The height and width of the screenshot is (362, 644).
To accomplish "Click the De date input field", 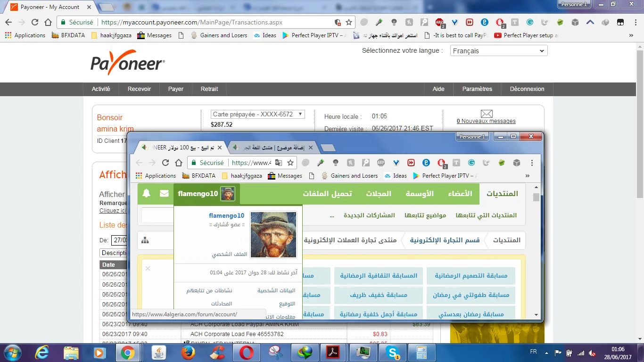I will pyautogui.click(x=119, y=240).
